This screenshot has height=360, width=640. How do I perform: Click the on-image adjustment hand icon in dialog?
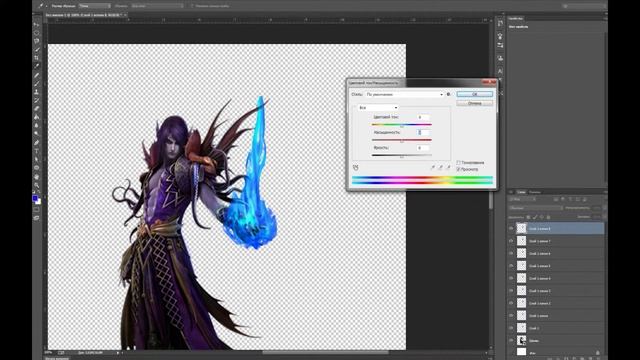(356, 167)
